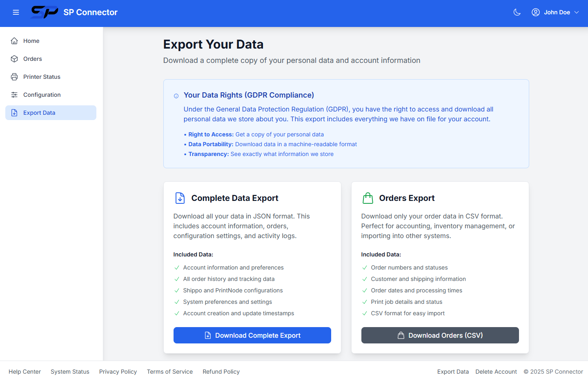Screen dimensions: 588x381
Task: Open the Home icon in the sidebar
Action: point(14,41)
